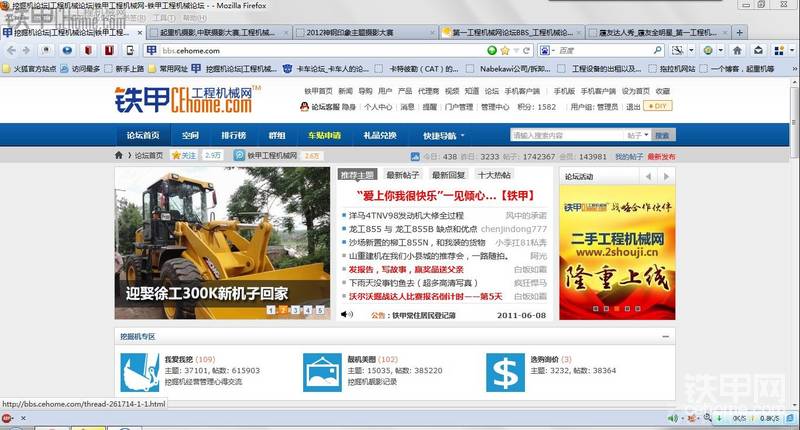Select slide 5 in loader image carousel
800x430 pixels.
pyautogui.click(x=320, y=310)
